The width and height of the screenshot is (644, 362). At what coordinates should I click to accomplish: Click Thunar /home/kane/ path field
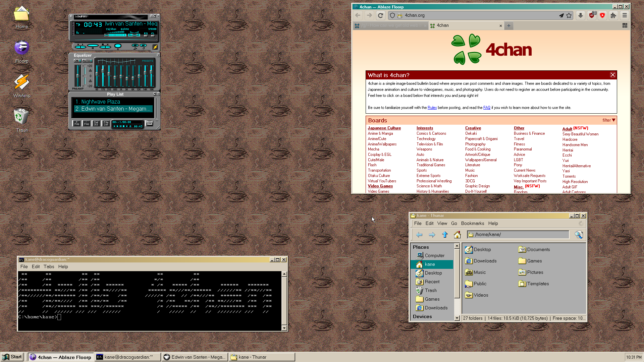click(x=518, y=235)
